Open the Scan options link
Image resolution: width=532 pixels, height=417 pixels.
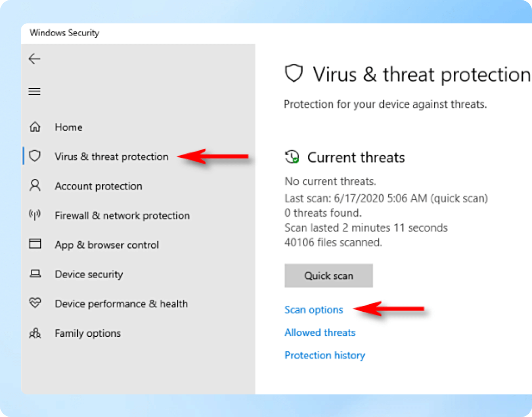[x=314, y=310]
